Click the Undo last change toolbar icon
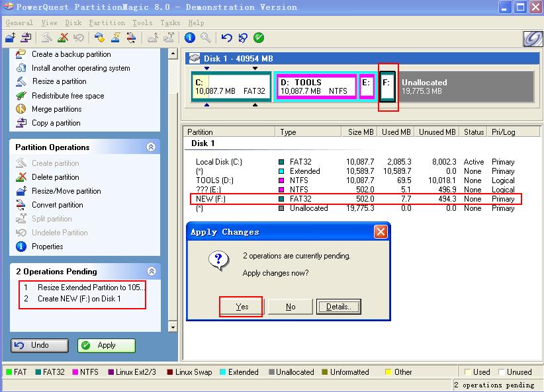544x392 pixels. 227,38
